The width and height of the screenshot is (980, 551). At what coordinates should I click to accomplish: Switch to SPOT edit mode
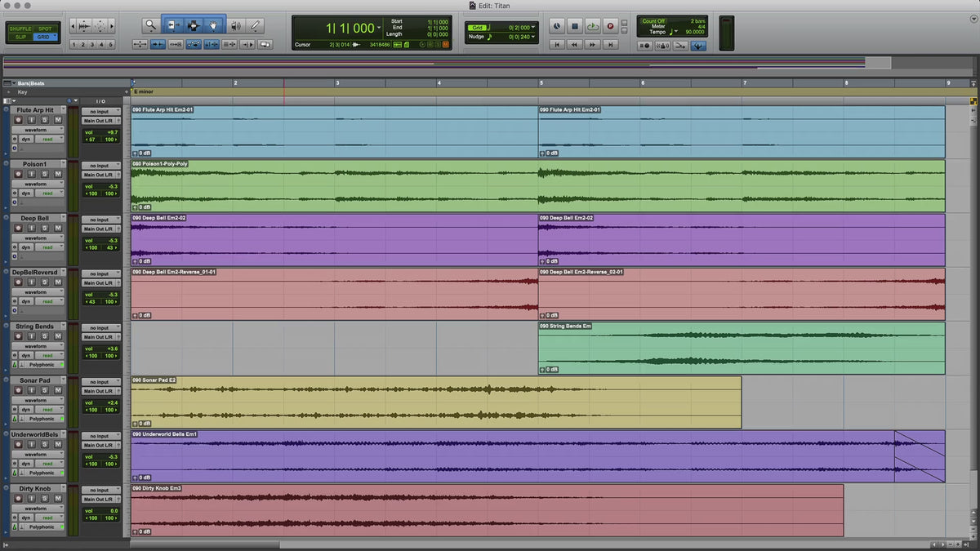point(45,29)
